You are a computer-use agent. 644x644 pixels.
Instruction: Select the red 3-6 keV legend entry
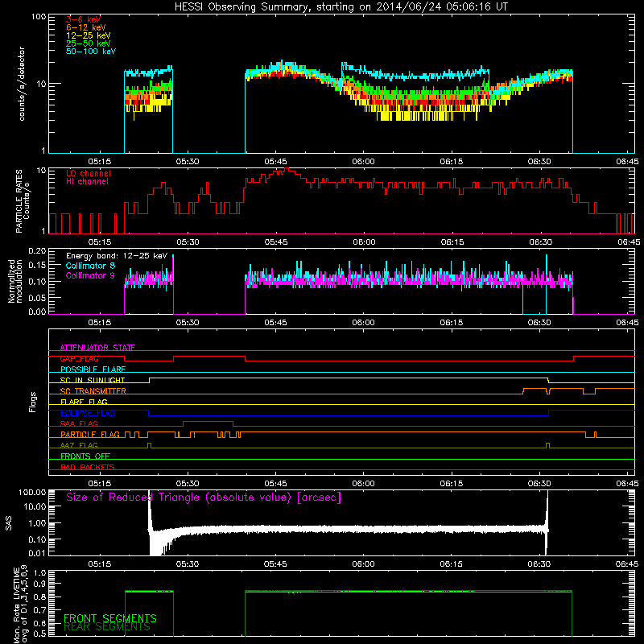click(83, 19)
